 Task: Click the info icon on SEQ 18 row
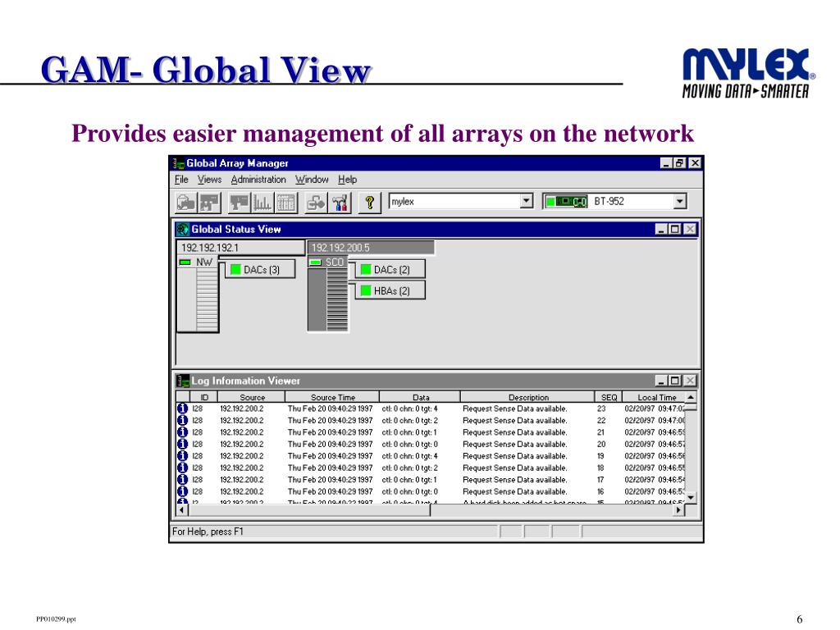coord(183,467)
